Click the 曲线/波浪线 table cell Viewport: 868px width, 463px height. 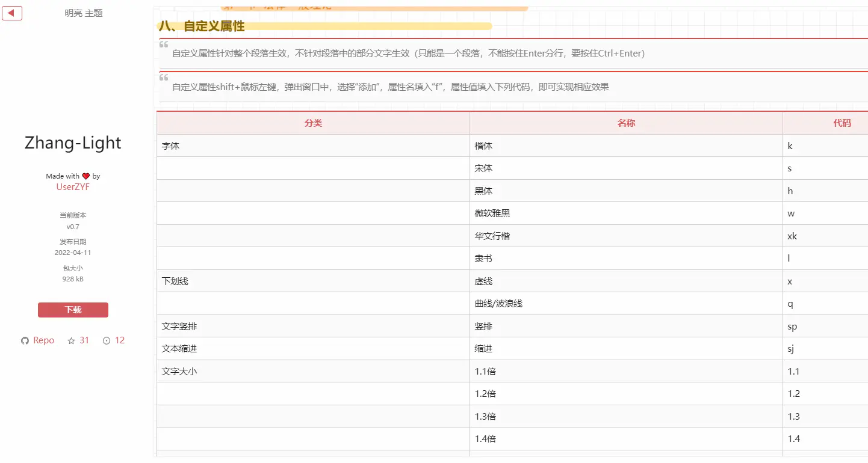[498, 304]
